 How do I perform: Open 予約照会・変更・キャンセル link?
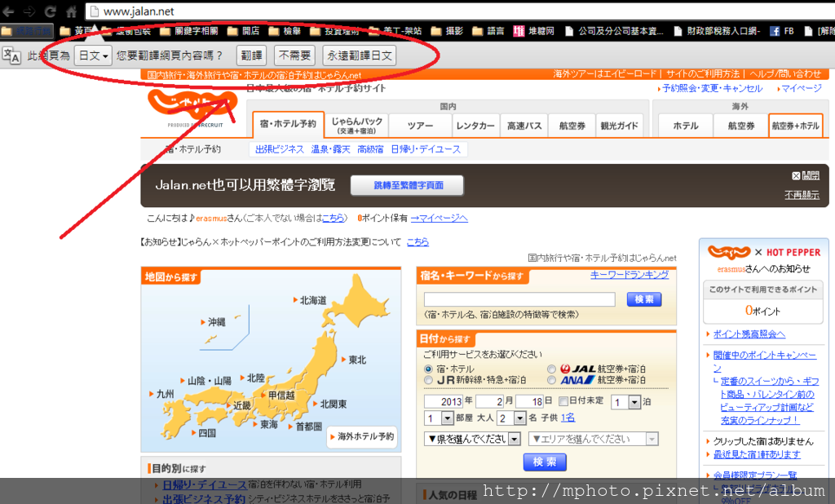pos(712,88)
